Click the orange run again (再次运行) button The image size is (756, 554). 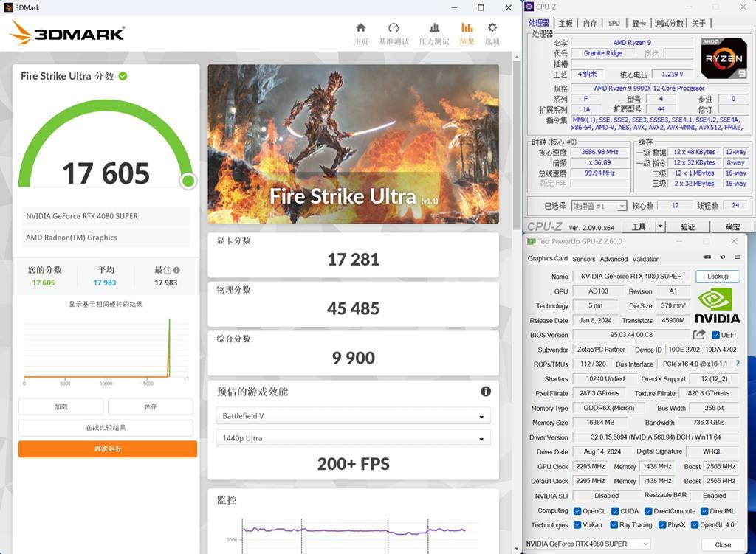coord(108,449)
